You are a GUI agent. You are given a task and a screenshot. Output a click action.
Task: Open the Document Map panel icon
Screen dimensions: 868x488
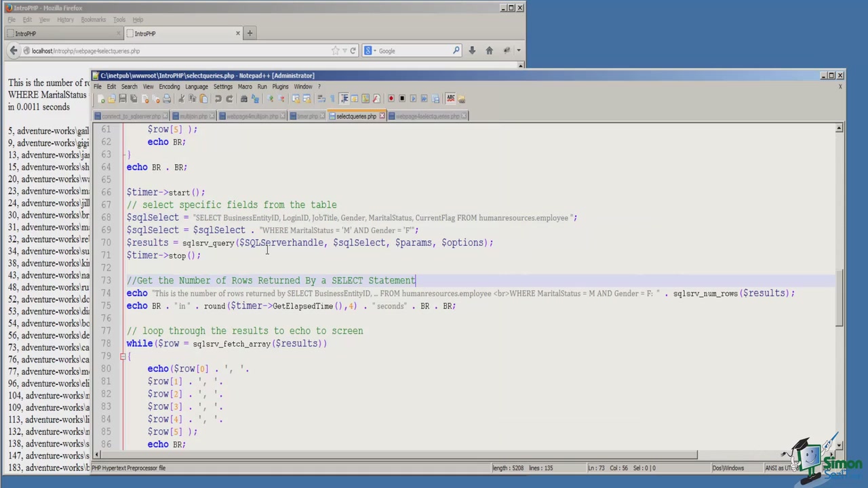point(365,99)
